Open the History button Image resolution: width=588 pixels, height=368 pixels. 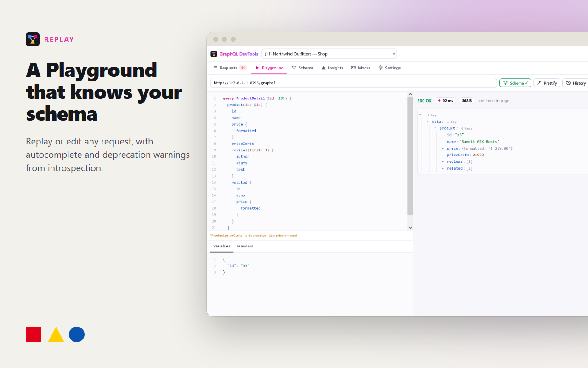tap(576, 83)
